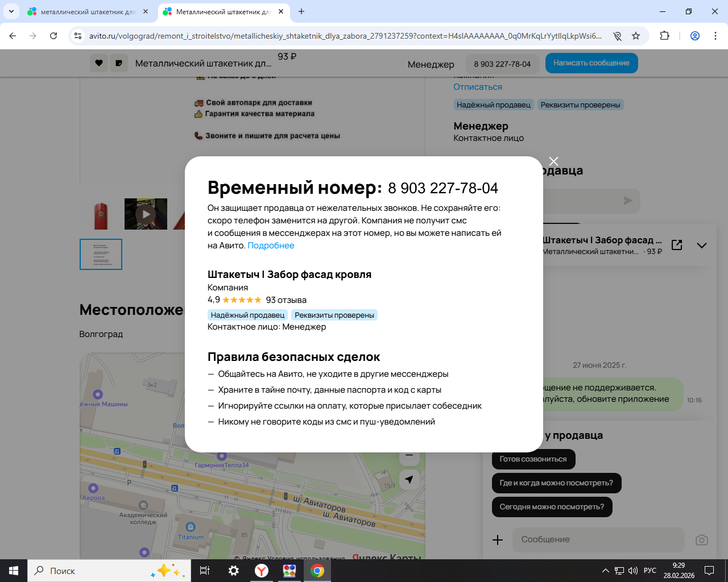Go back to previous page

click(x=13, y=36)
